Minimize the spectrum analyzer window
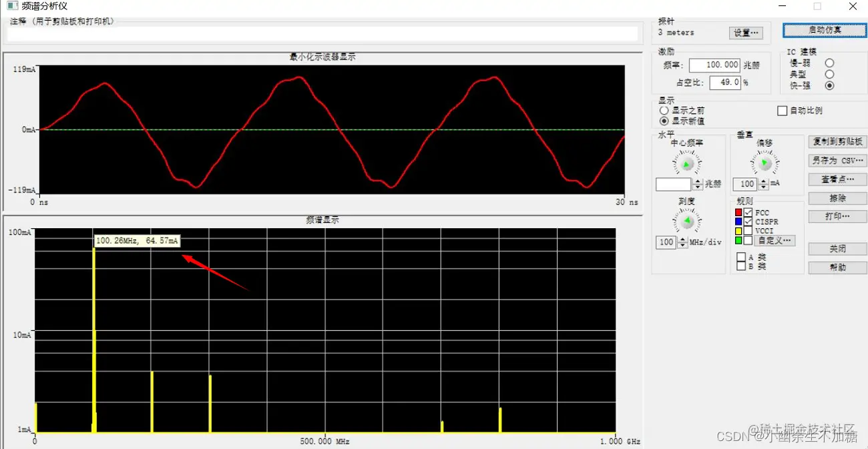Image resolution: width=868 pixels, height=449 pixels. pos(783,6)
